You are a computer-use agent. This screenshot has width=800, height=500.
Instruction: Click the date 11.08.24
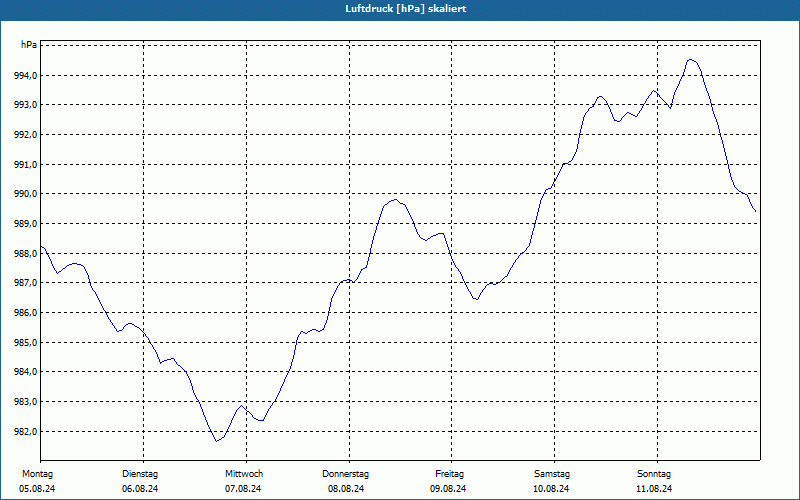(654, 489)
